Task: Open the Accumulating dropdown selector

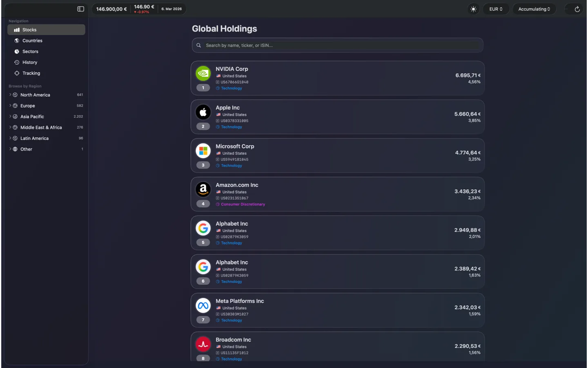Action: point(534,9)
